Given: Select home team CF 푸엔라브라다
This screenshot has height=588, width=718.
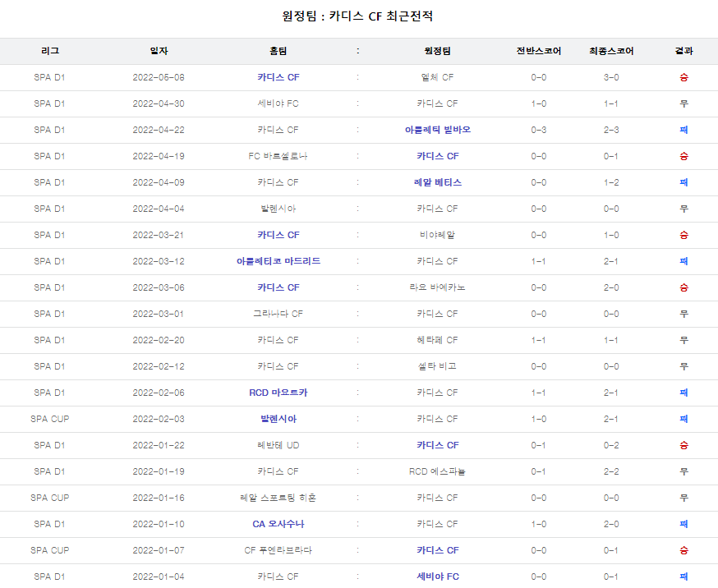Looking at the screenshot, I should pyautogui.click(x=278, y=550).
